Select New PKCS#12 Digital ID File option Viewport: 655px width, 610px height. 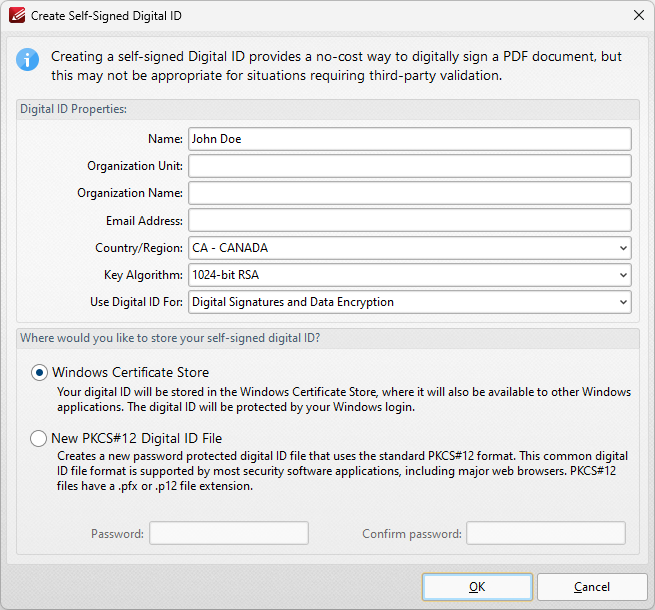[38, 438]
